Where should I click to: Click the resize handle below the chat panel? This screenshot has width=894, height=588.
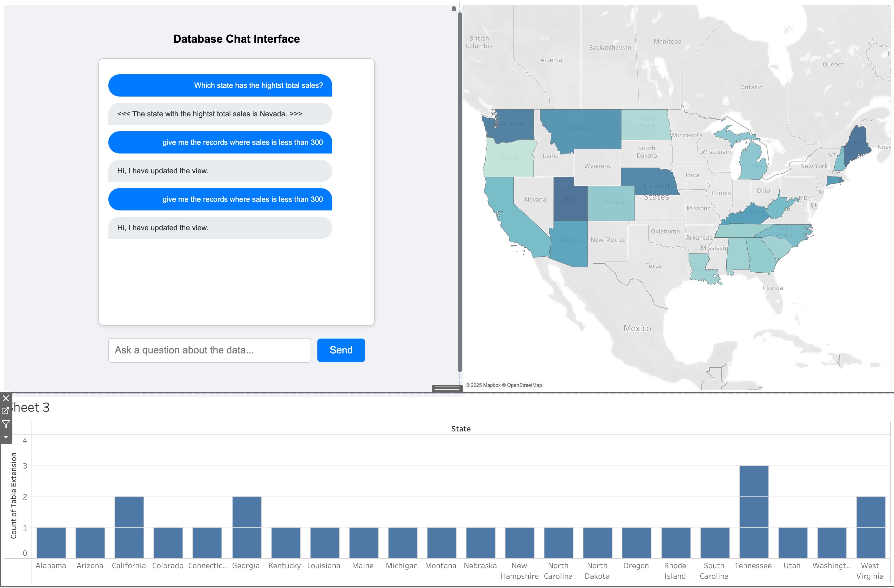pos(447,388)
